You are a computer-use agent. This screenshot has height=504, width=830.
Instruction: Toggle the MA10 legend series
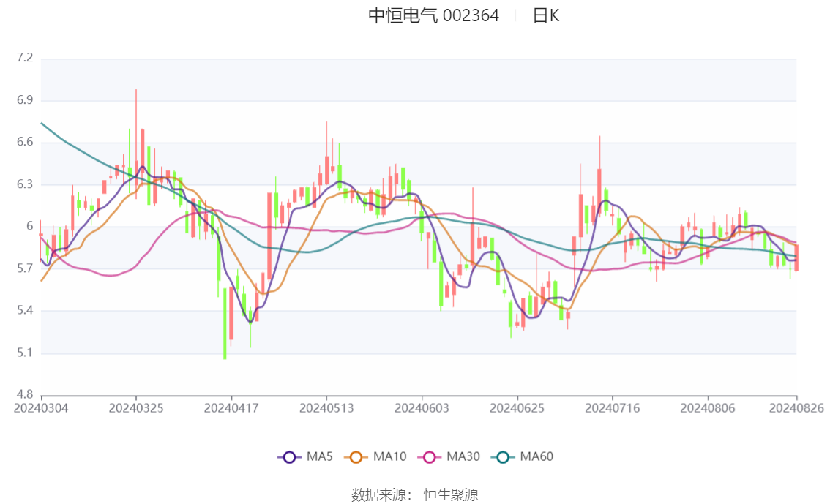[x=375, y=456]
